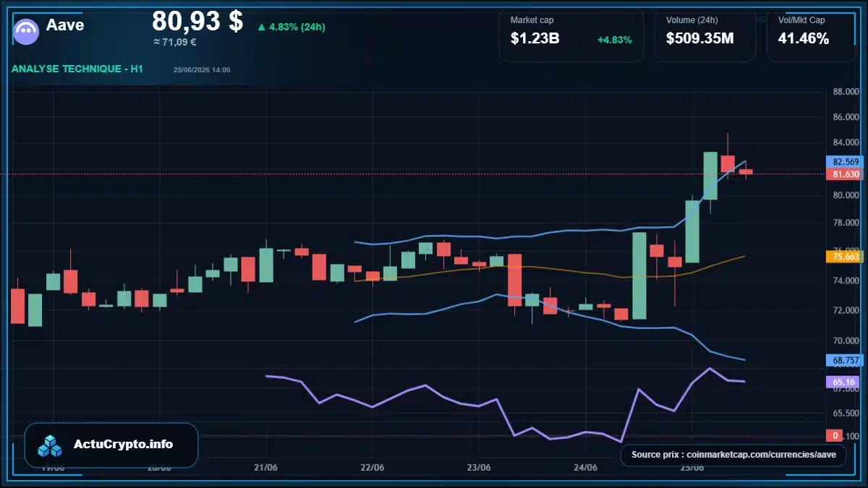Screen dimensions: 868x488
Task: Click the red 0 indicator tag
Action: coord(835,435)
